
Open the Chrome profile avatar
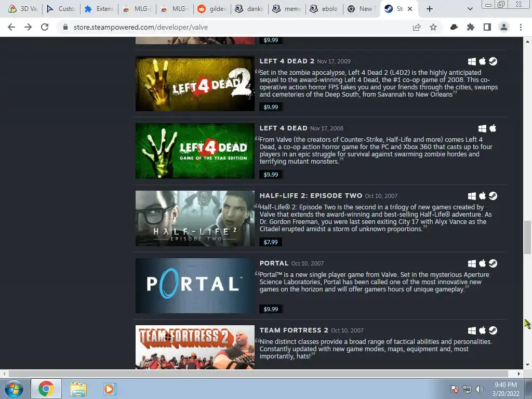click(x=504, y=27)
